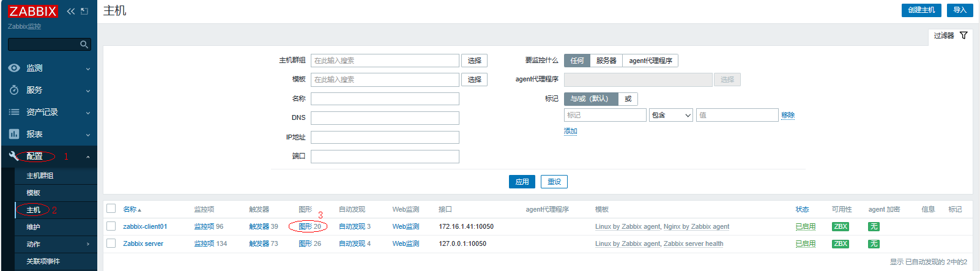Viewport: 980px width, 271px height.
Task: Open 模板 in the sidebar
Action: tap(34, 193)
